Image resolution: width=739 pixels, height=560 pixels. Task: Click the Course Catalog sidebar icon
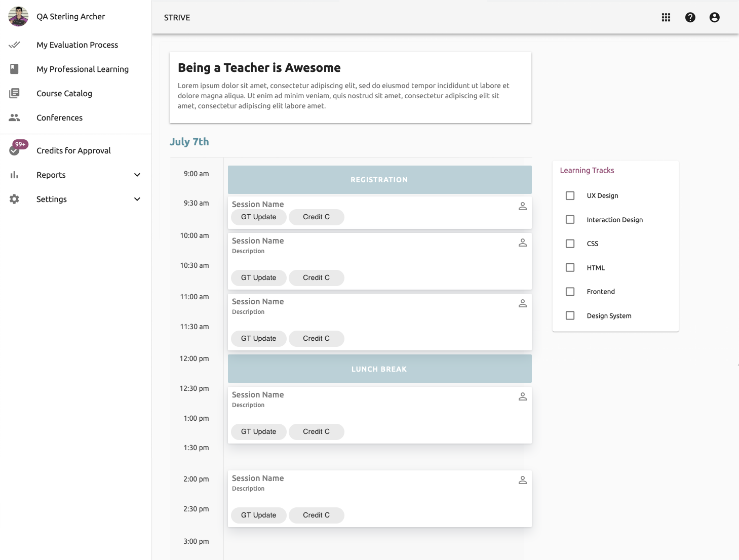click(x=14, y=93)
